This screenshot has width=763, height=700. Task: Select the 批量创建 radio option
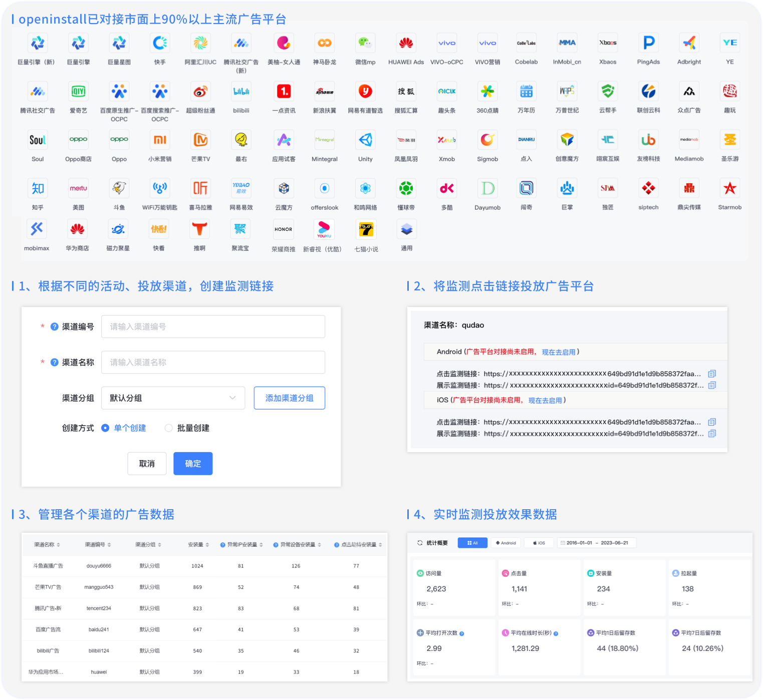pyautogui.click(x=168, y=428)
